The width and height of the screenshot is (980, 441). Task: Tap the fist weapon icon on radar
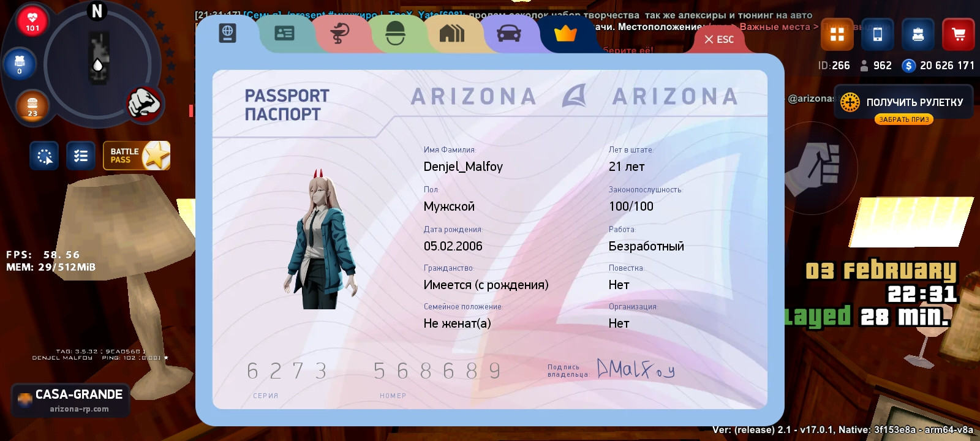pyautogui.click(x=144, y=103)
